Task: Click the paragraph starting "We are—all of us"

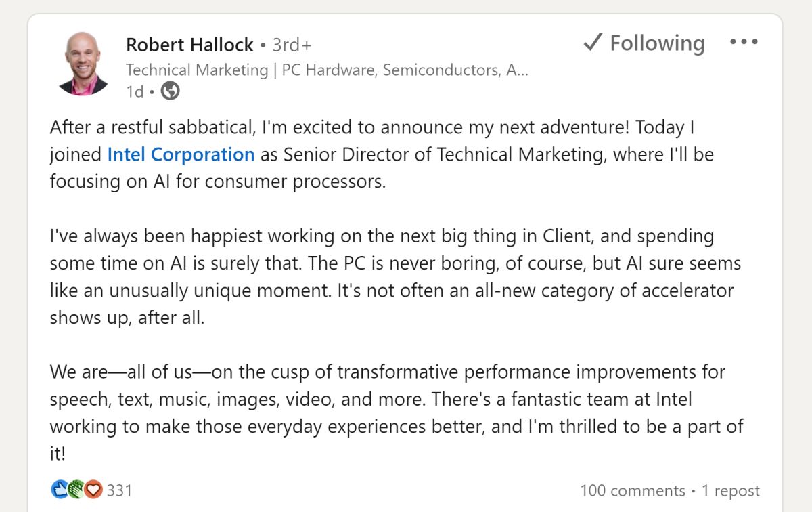Action: click(397, 412)
